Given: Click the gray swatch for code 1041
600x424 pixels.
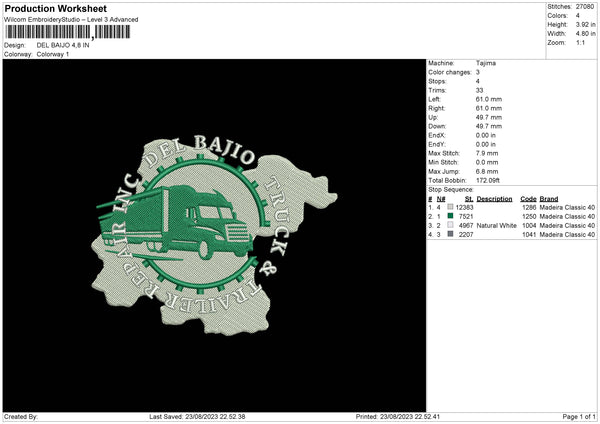Looking at the screenshot, I should (x=450, y=234).
